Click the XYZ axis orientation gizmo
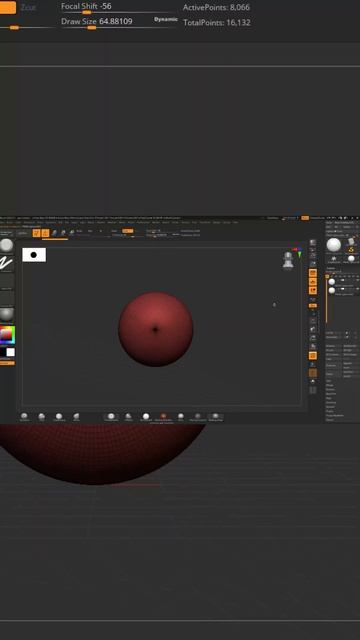This screenshot has height=640, width=360. pos(298,251)
